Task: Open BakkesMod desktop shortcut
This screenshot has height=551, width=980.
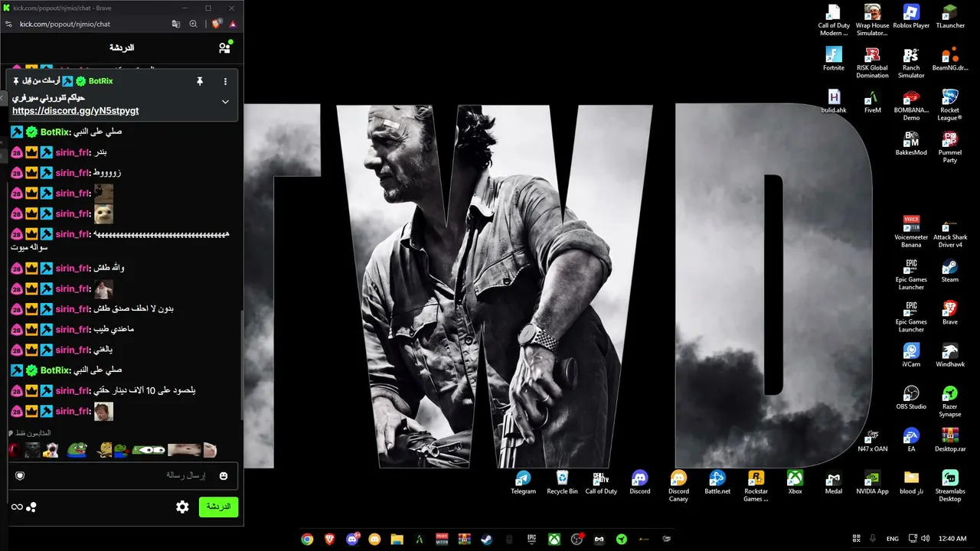Action: tap(911, 143)
